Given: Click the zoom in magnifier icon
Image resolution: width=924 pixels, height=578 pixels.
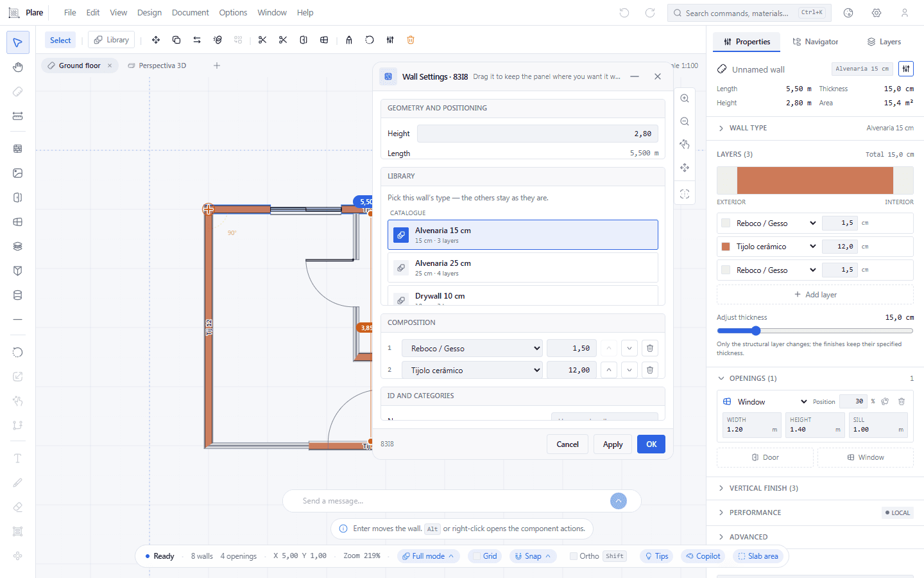Looking at the screenshot, I should click(685, 98).
